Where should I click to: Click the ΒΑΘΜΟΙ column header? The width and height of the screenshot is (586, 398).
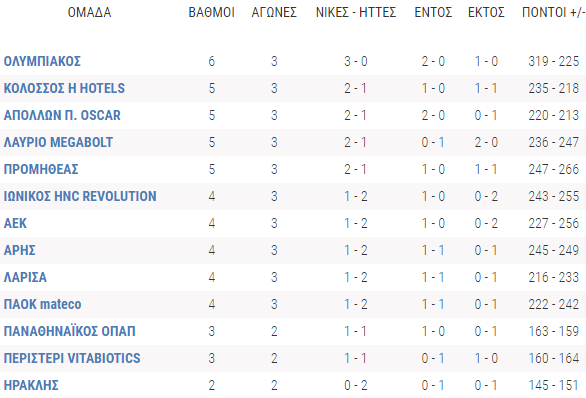click(212, 12)
